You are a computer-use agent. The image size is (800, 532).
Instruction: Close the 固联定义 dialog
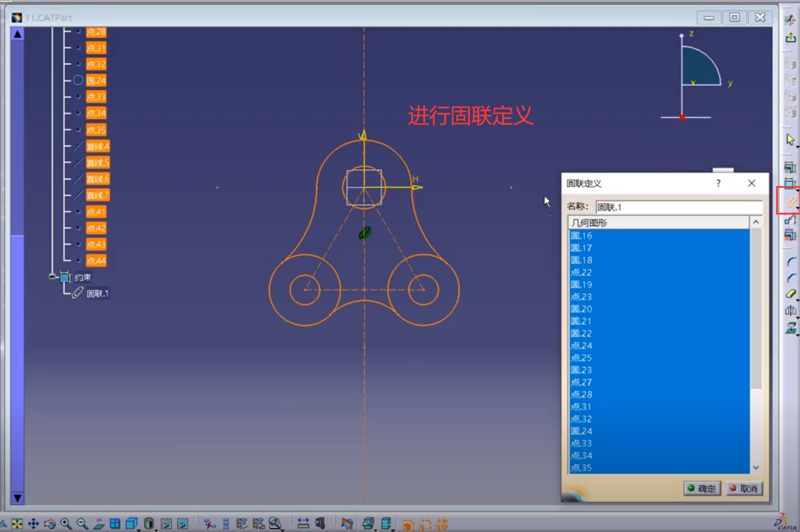pyautogui.click(x=752, y=183)
